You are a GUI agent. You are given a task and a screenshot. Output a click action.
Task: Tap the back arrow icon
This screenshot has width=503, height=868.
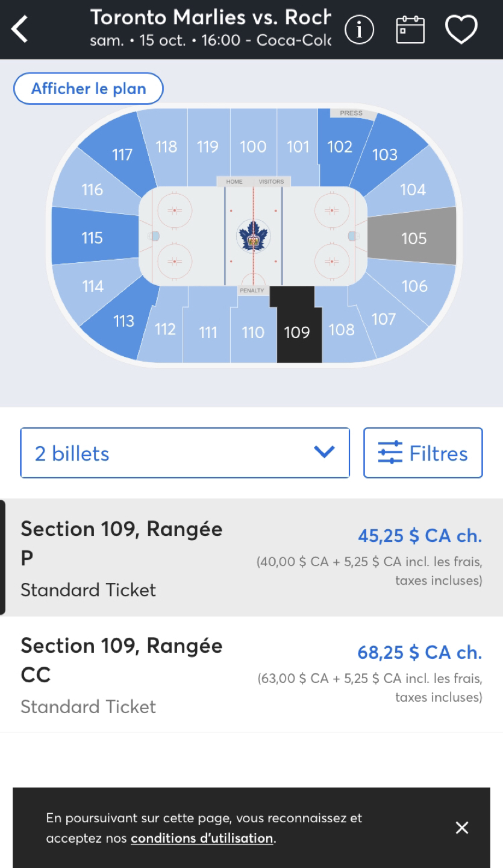[20, 30]
